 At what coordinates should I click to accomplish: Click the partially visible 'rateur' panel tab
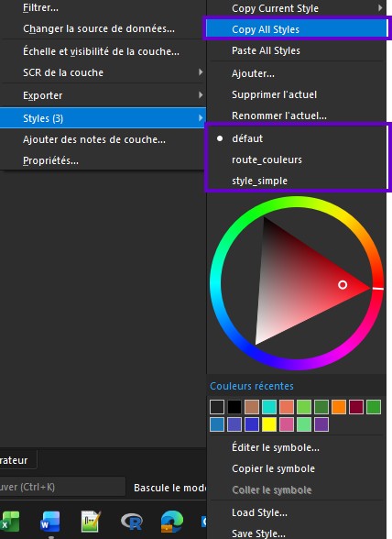point(18,460)
